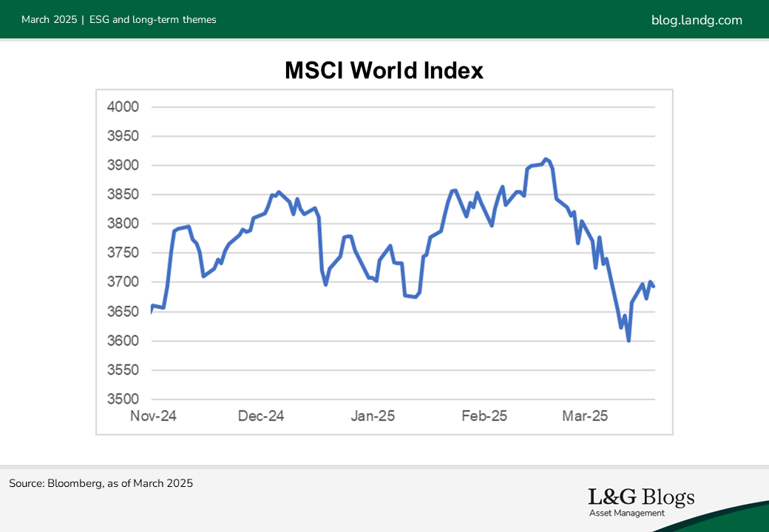Click the 4000 y-axis label

123,107
